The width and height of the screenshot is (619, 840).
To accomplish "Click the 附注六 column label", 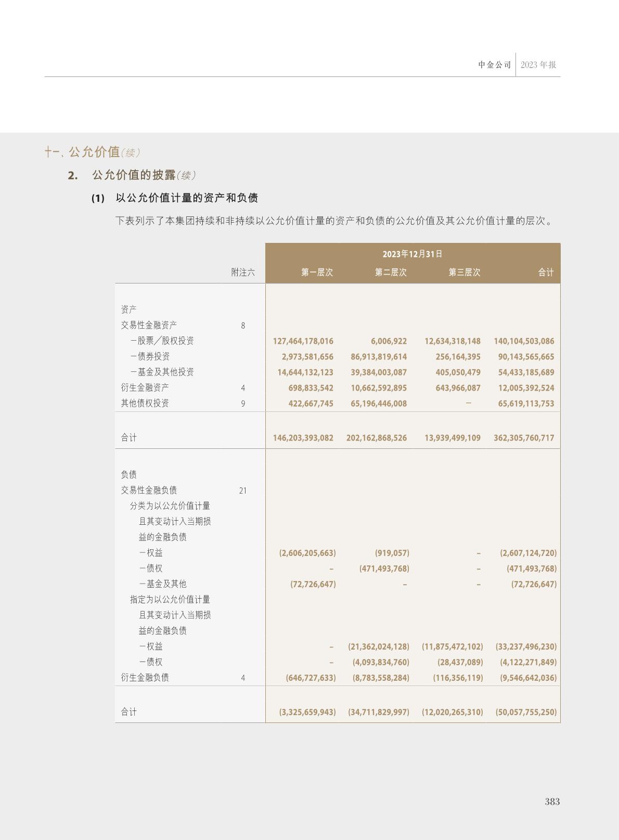I will [243, 273].
